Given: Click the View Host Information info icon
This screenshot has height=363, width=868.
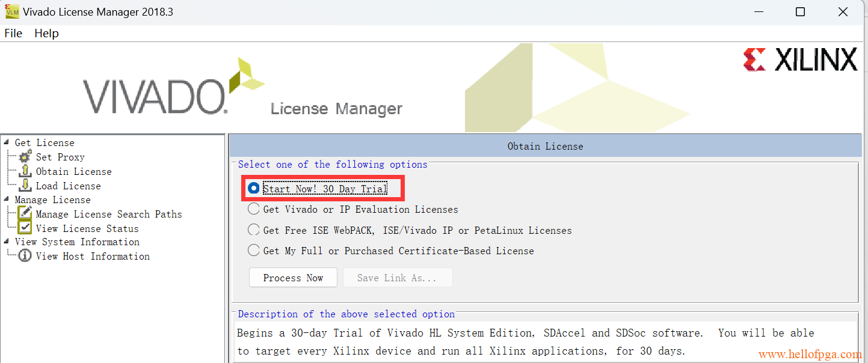Looking at the screenshot, I should click(x=25, y=256).
